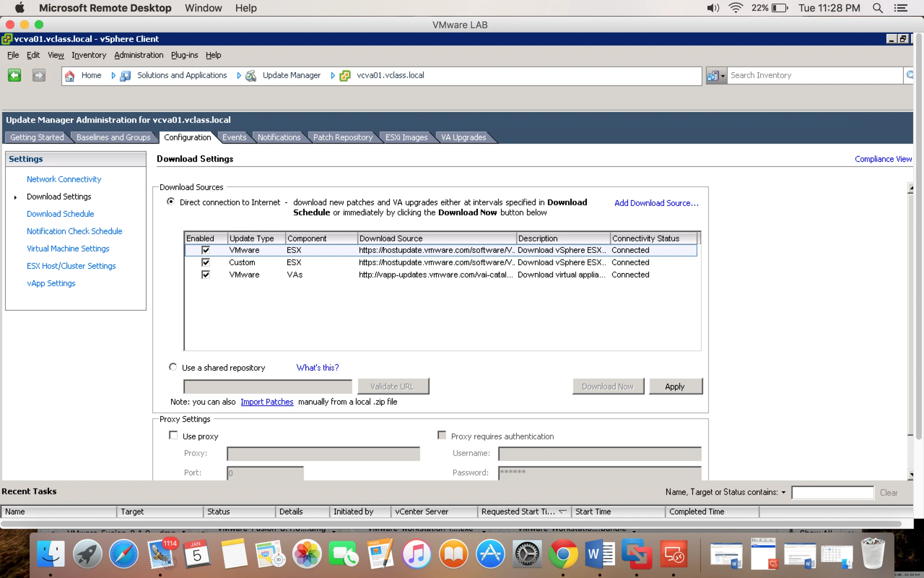
Task: Open Pages app in the dock
Action: click(380, 554)
